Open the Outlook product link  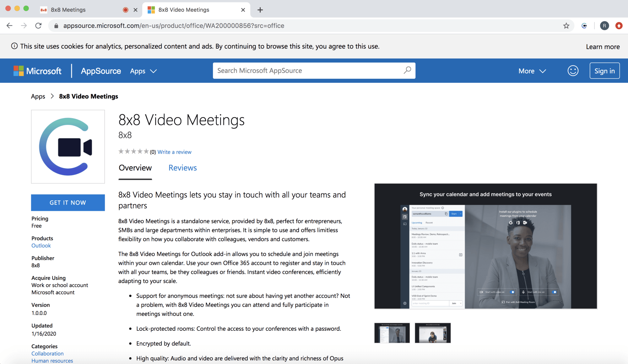tap(41, 246)
